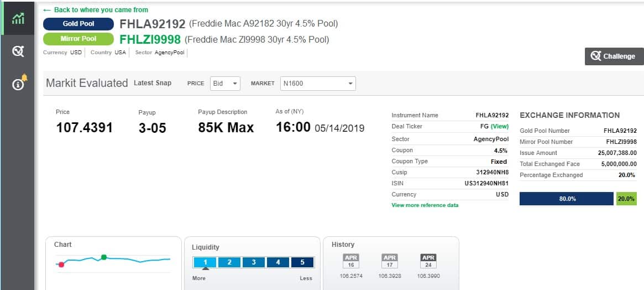
Task: Open the PRICE Bid dropdown
Action: point(225,83)
